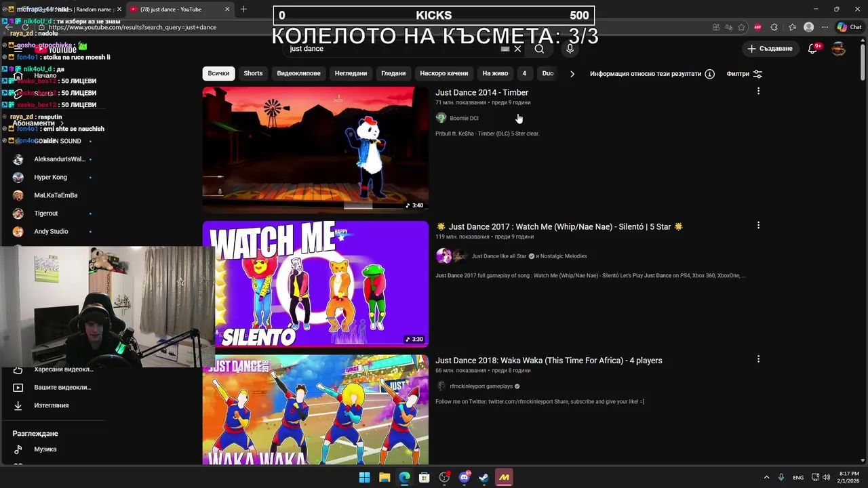Screen dimensions: 868x488
Task: Open Microsoft Store from the taskbar
Action: click(424, 477)
